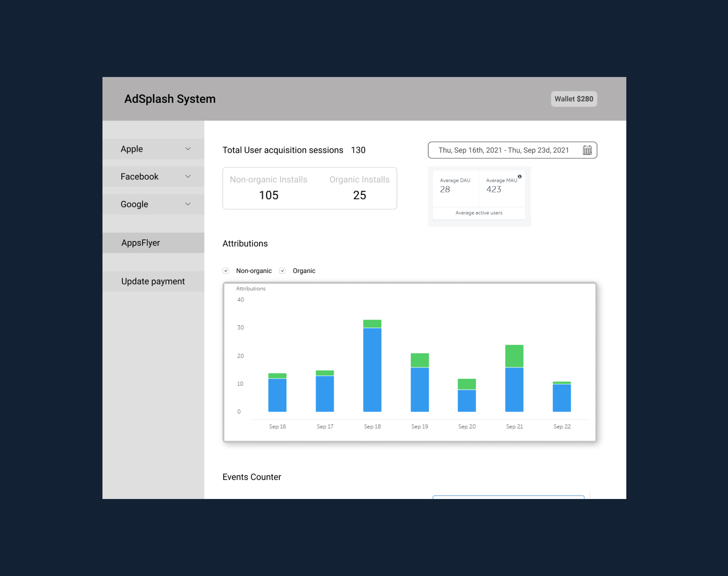Open the Google sidebar section

[x=153, y=204]
